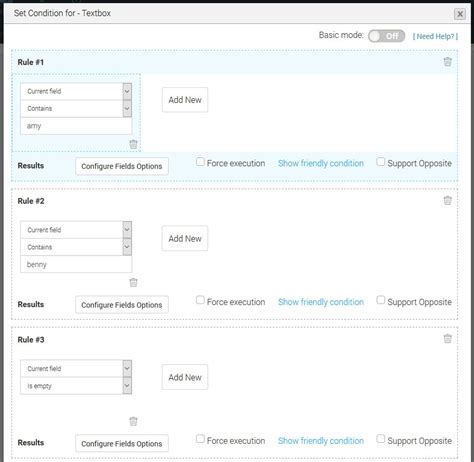Viewport: 474px width, 462px height.
Task: Toggle the Basic mode switch
Action: 386,36
